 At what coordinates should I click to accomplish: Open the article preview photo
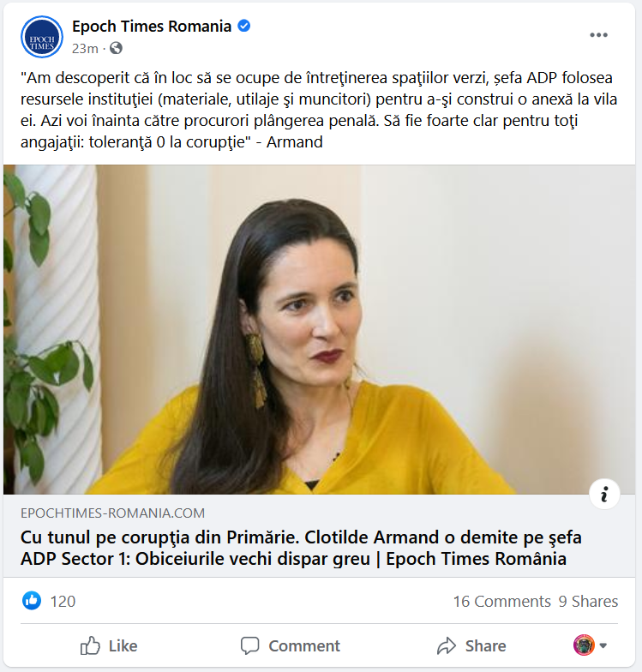[x=319, y=329]
